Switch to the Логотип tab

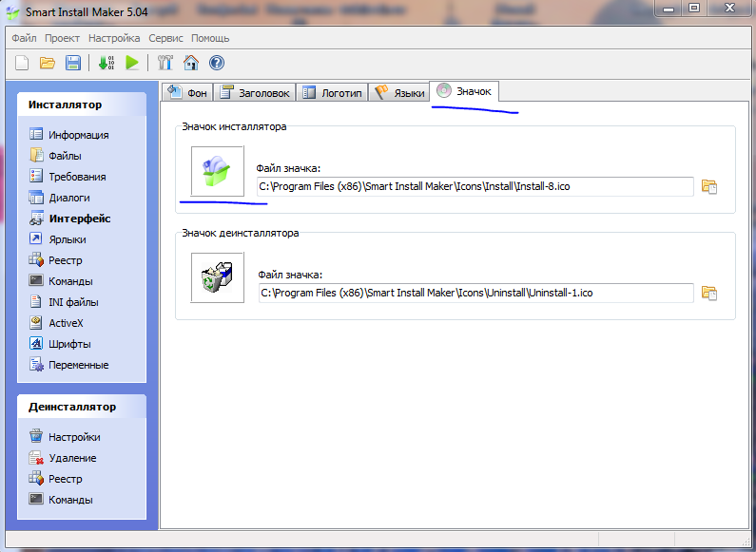pyautogui.click(x=332, y=93)
